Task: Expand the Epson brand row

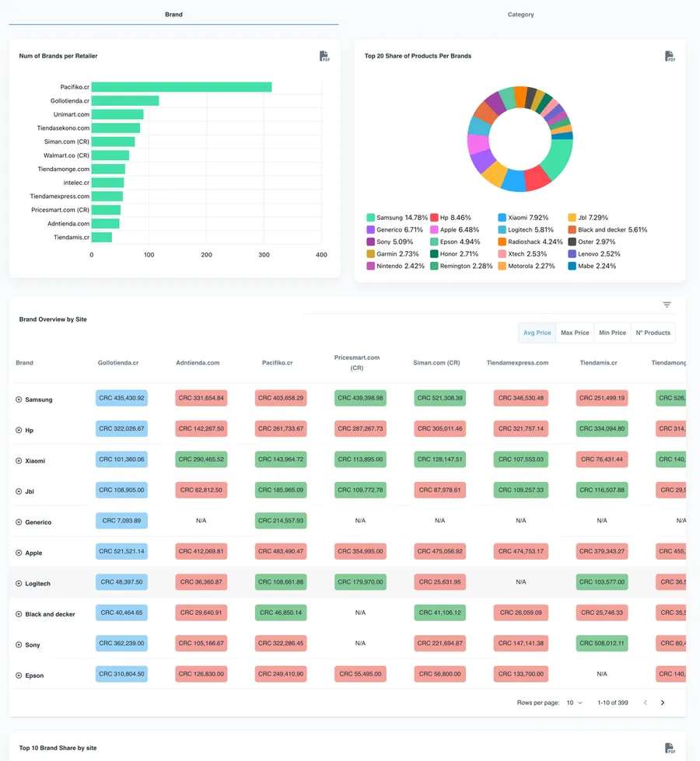Action: tap(19, 675)
